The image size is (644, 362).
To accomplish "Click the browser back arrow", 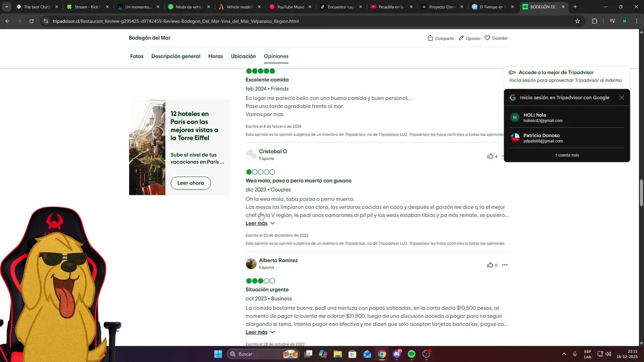I will (7, 21).
